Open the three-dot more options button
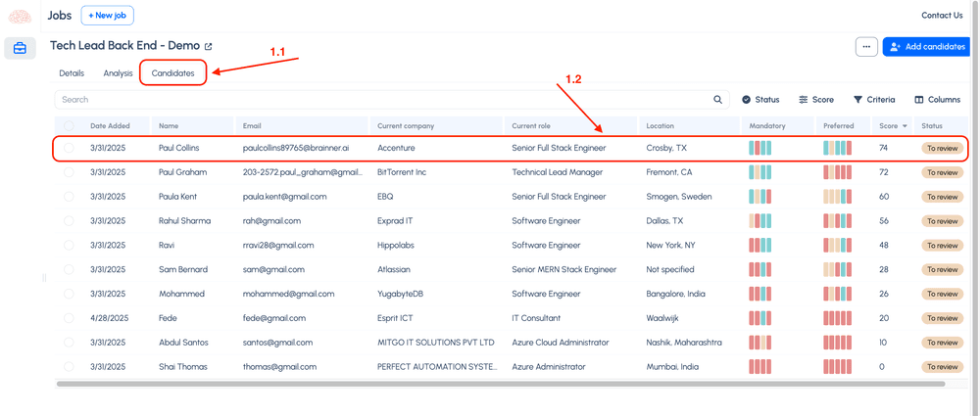The width and height of the screenshot is (980, 416). point(865,46)
